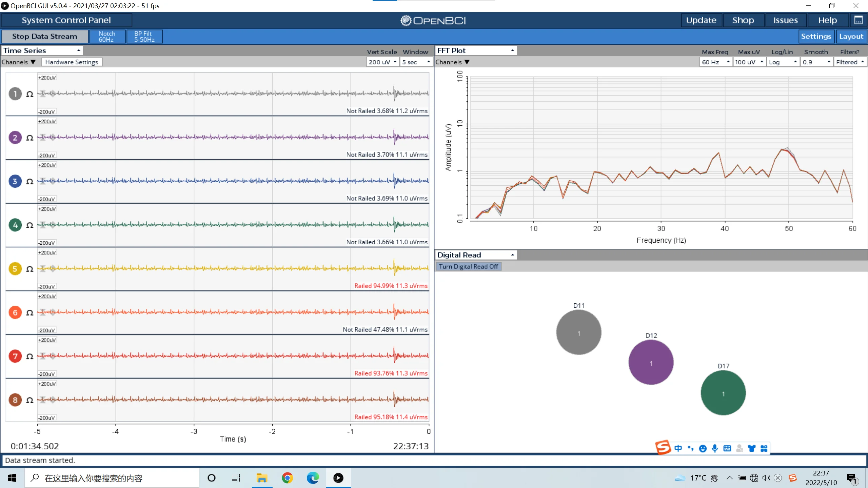Open File Explorer from taskbar
The height and width of the screenshot is (488, 868).
point(261,478)
